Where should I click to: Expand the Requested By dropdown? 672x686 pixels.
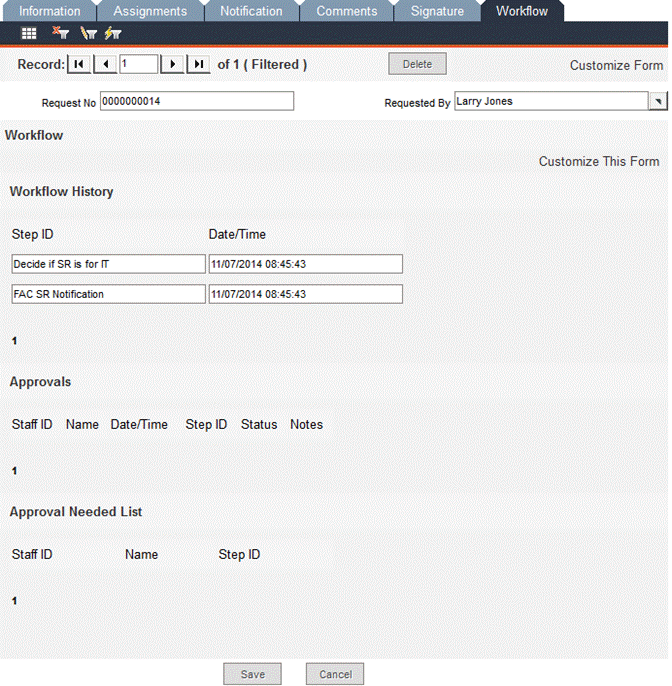658,101
